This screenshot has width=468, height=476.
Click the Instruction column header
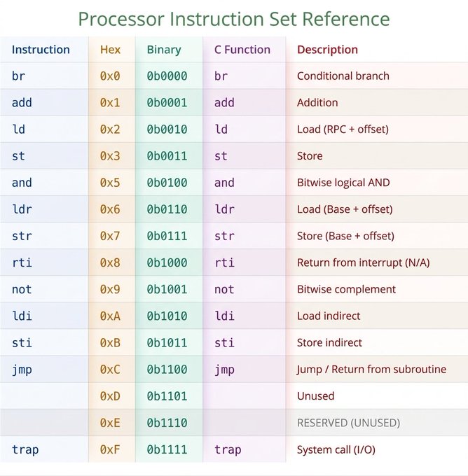click(41, 50)
